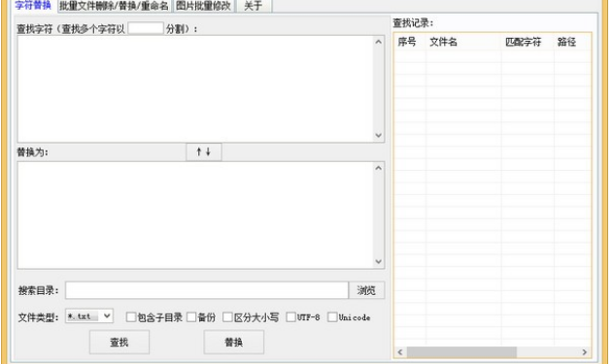Click the find-text box's scroll up arrow
Viewport: 614px width, 364px height.
click(378, 42)
